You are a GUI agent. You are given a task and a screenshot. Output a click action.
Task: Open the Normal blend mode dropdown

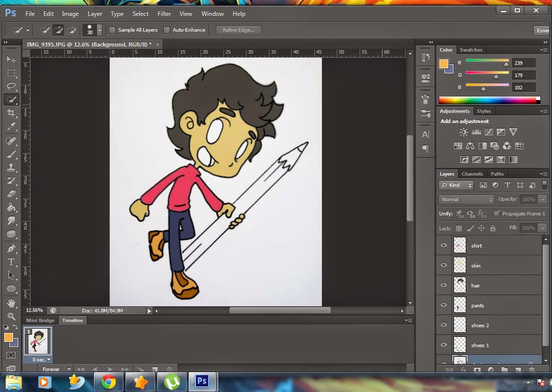(x=466, y=200)
